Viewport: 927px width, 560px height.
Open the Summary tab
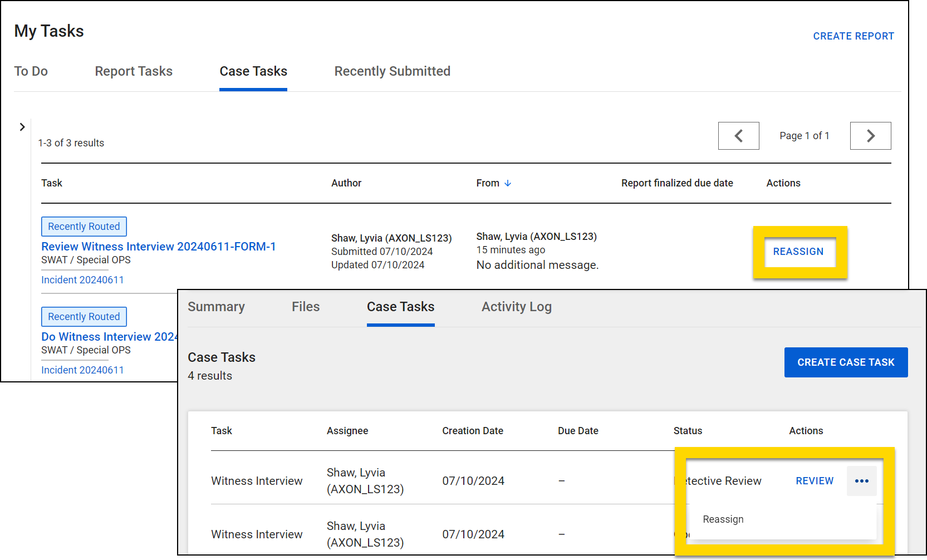click(216, 307)
